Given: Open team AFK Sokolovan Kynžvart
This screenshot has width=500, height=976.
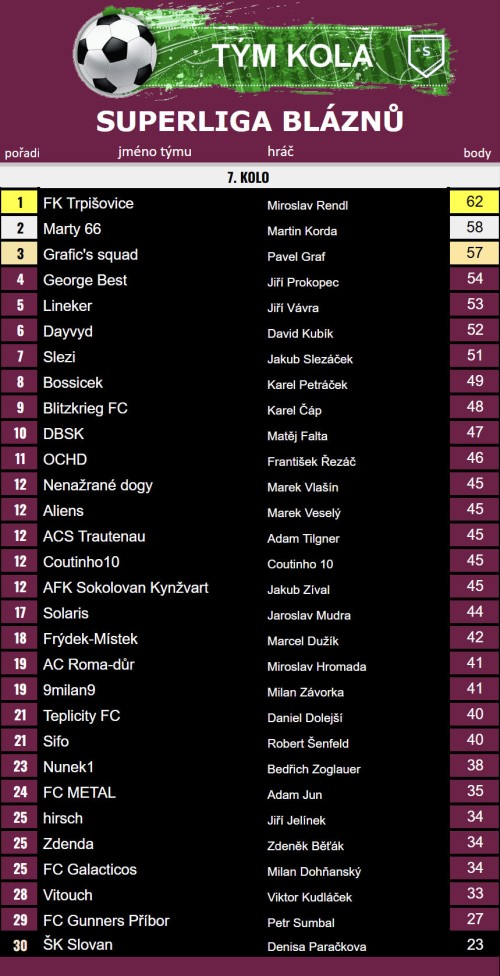Looking at the screenshot, I should [x=126, y=588].
